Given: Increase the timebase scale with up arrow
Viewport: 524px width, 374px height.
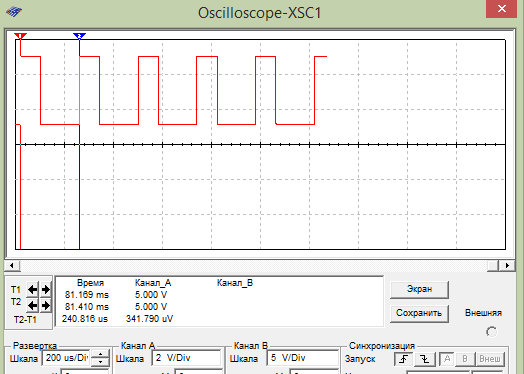Looking at the screenshot, I should pyautogui.click(x=100, y=354).
